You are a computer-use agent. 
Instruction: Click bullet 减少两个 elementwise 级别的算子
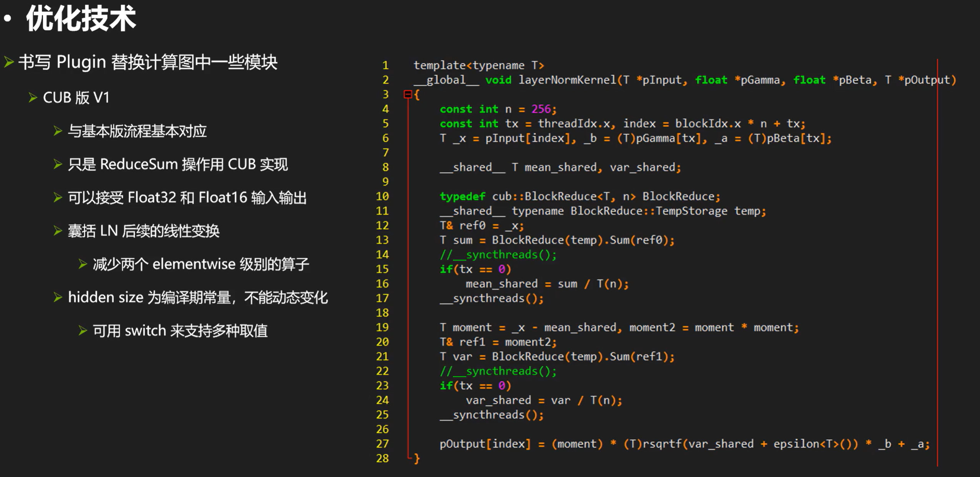pyautogui.click(x=201, y=264)
